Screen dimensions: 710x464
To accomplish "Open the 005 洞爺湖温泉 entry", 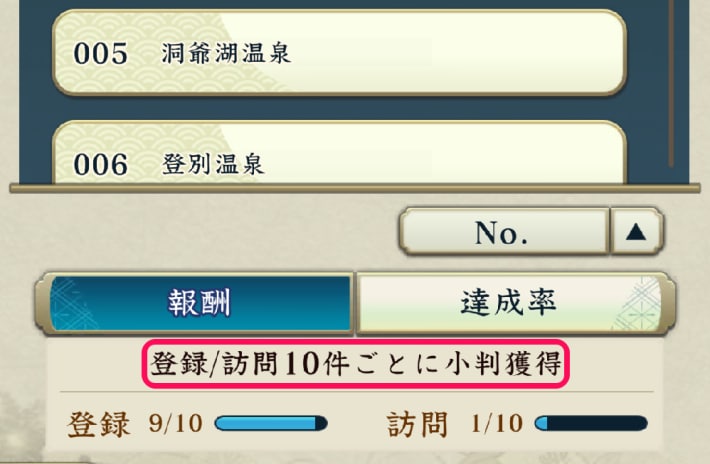I will pyautogui.click(x=339, y=53).
